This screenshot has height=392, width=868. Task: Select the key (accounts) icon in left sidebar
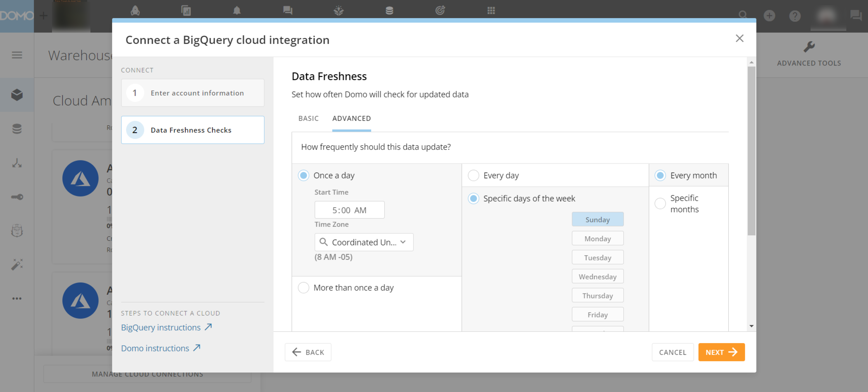click(x=17, y=197)
